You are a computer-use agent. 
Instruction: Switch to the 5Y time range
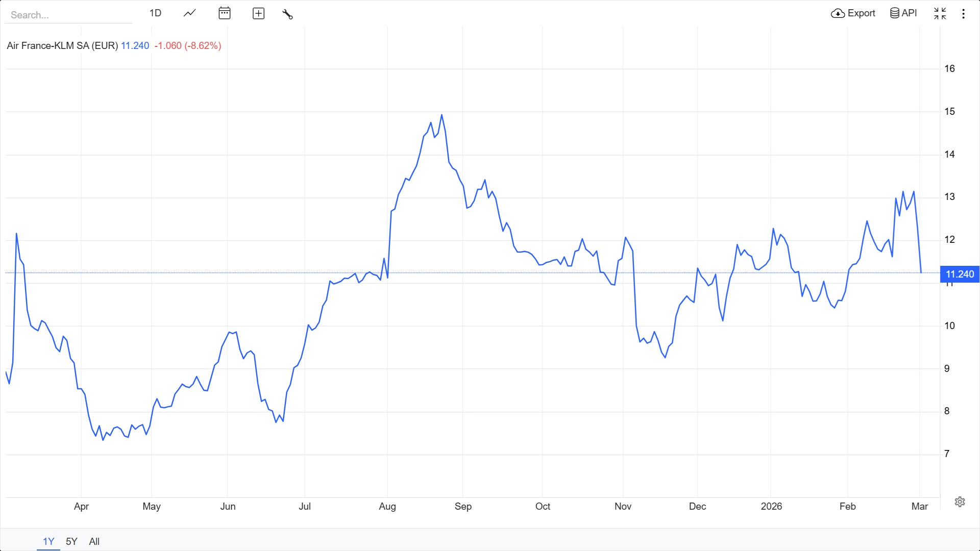coord(71,541)
